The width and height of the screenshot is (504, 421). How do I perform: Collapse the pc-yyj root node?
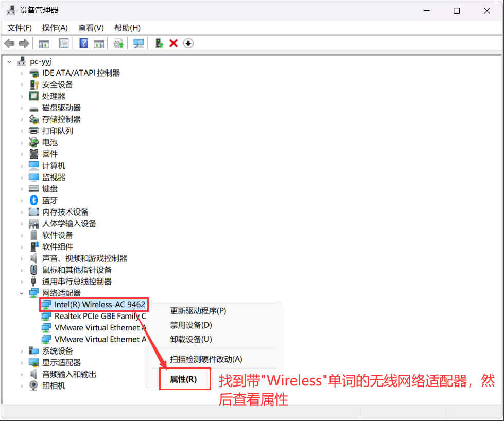click(x=10, y=62)
